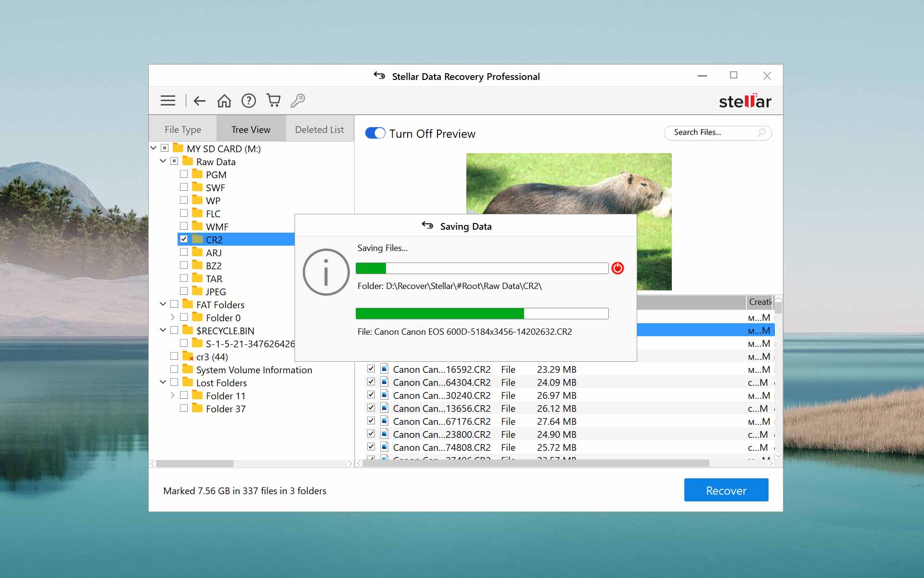Click the home icon button
This screenshot has height=578, width=924.
[x=223, y=101]
